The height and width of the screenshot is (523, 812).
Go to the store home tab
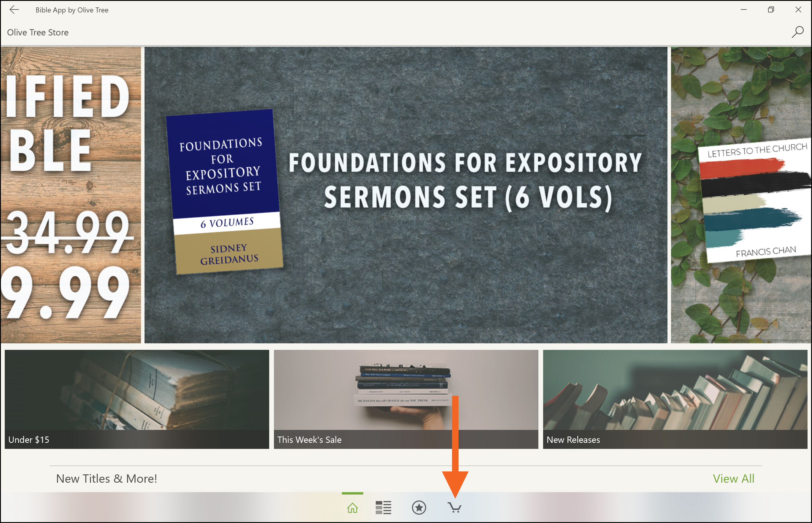coord(353,508)
